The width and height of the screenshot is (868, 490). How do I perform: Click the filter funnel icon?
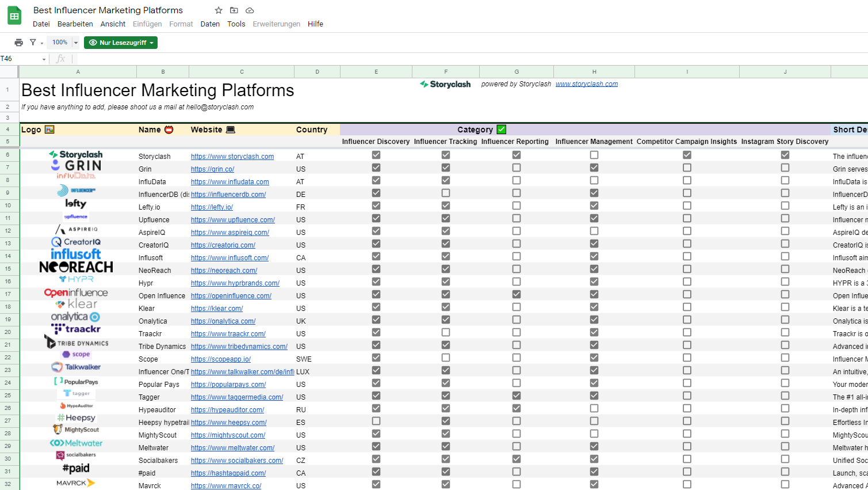tap(33, 43)
